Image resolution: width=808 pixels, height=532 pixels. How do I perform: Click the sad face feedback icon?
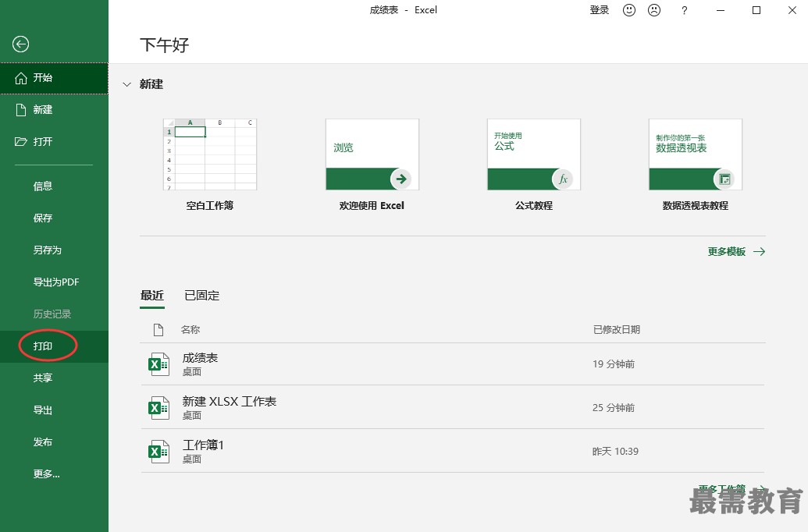pyautogui.click(x=654, y=10)
